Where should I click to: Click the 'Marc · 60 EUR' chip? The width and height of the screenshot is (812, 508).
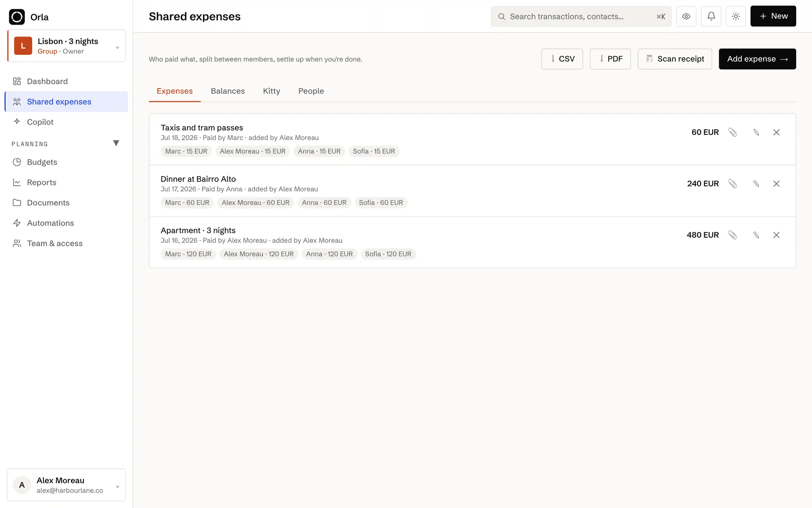[x=187, y=202]
